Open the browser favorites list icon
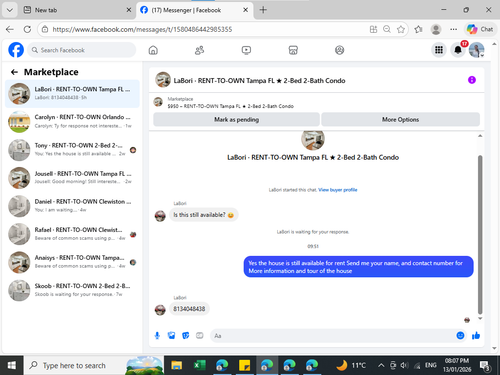The image size is (500, 375). pyautogui.click(x=418, y=29)
